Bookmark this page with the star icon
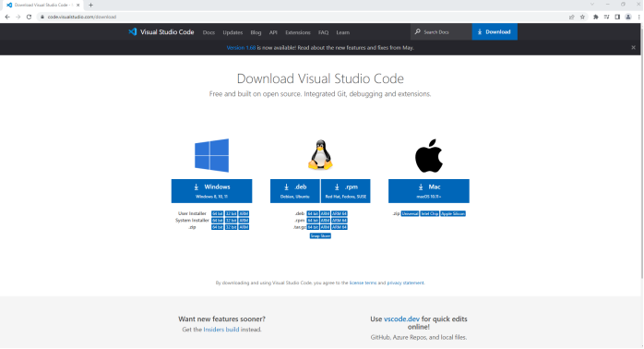 (582, 17)
